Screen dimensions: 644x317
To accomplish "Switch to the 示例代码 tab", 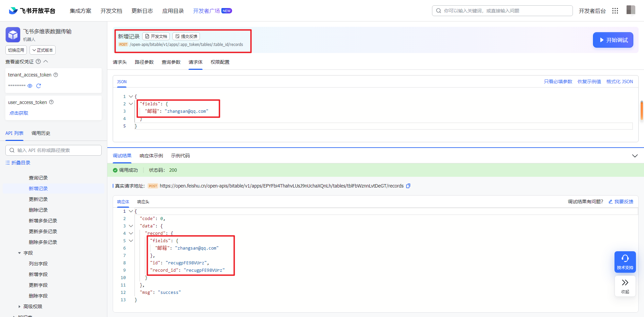I will tap(180, 156).
